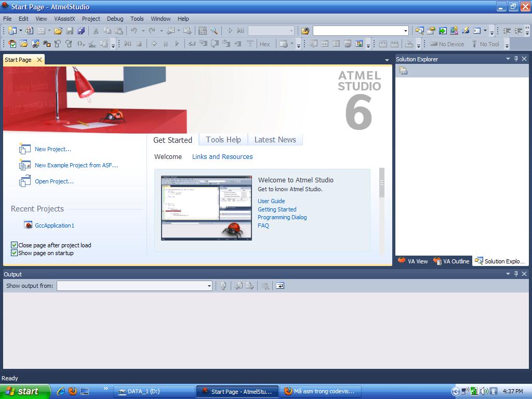Click the VAssistX spell check abc icon
This screenshot has height=399, width=532.
[92, 44]
